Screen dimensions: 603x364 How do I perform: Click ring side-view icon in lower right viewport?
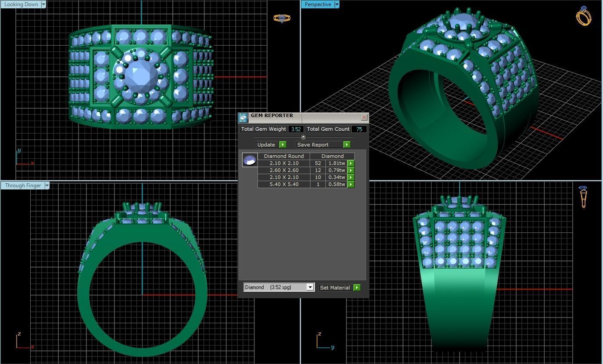(x=584, y=197)
